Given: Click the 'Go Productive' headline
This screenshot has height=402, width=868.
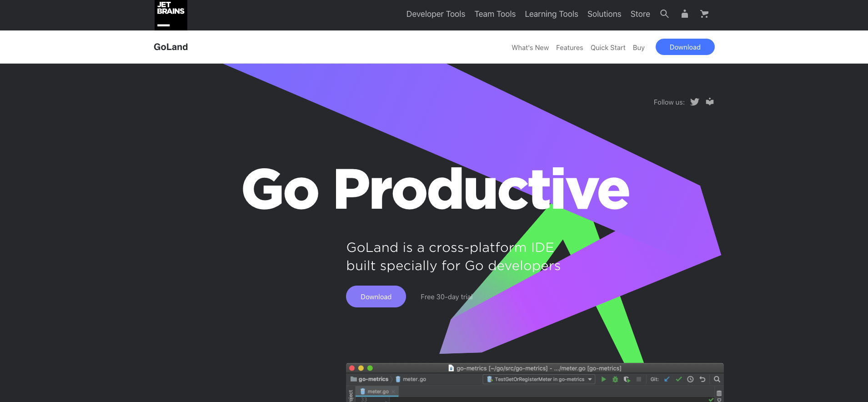Looking at the screenshot, I should point(436,189).
